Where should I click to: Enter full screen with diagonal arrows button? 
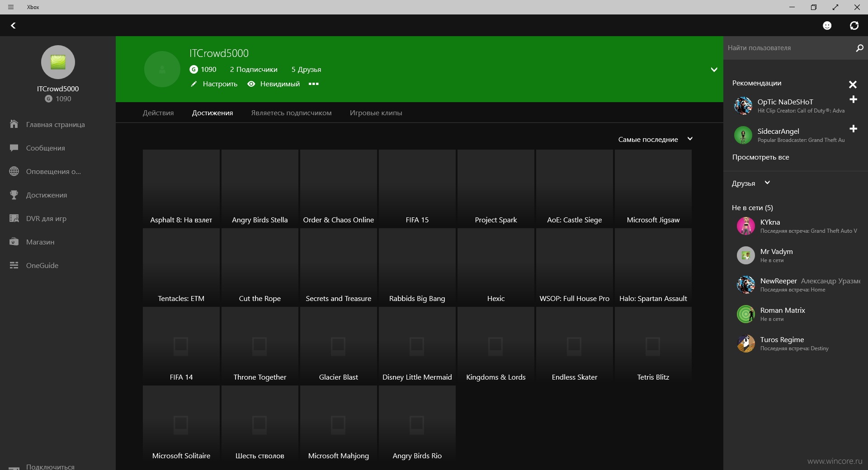pyautogui.click(x=835, y=7)
